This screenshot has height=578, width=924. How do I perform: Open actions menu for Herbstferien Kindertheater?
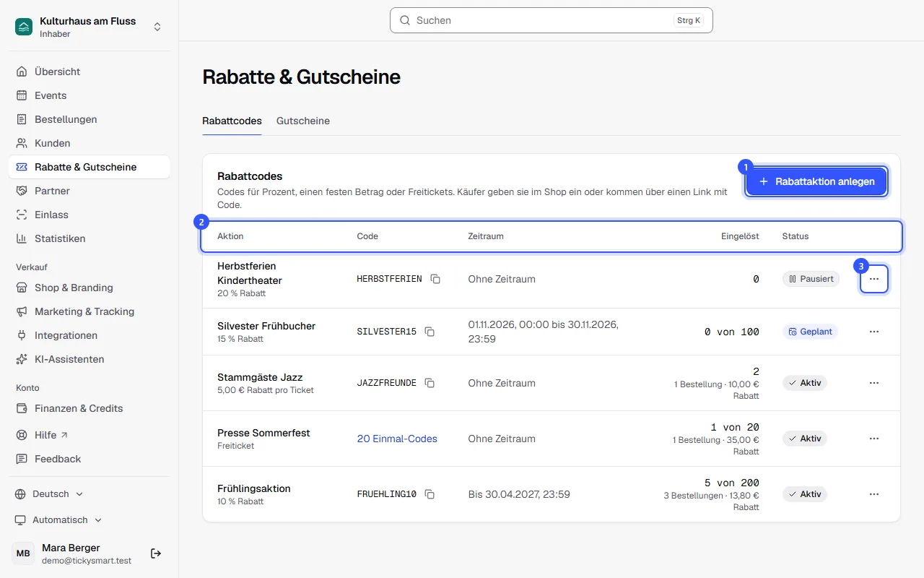874,279
